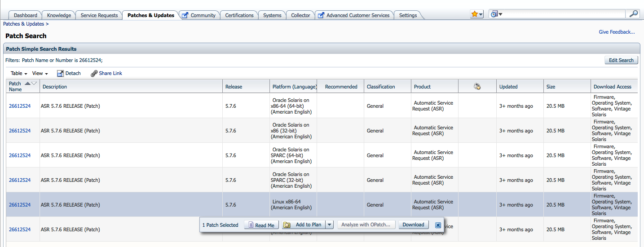
Task: Expand the Table dropdown menu
Action: pos(19,73)
